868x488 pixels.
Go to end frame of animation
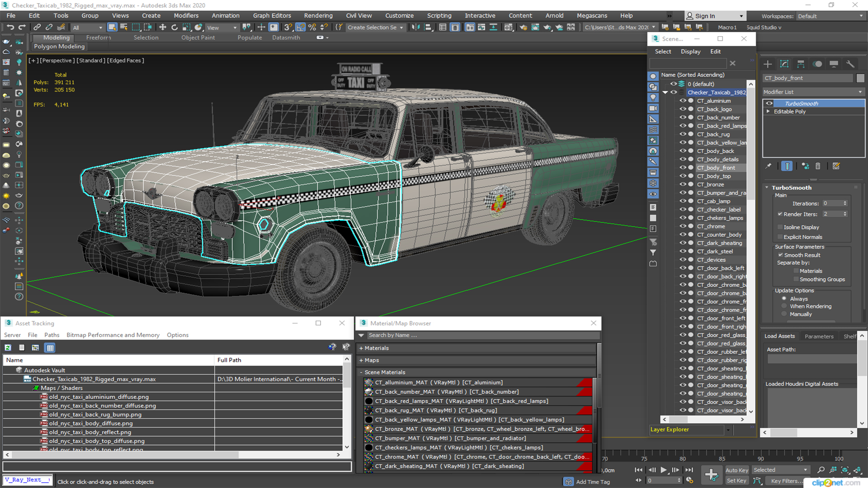pos(689,470)
